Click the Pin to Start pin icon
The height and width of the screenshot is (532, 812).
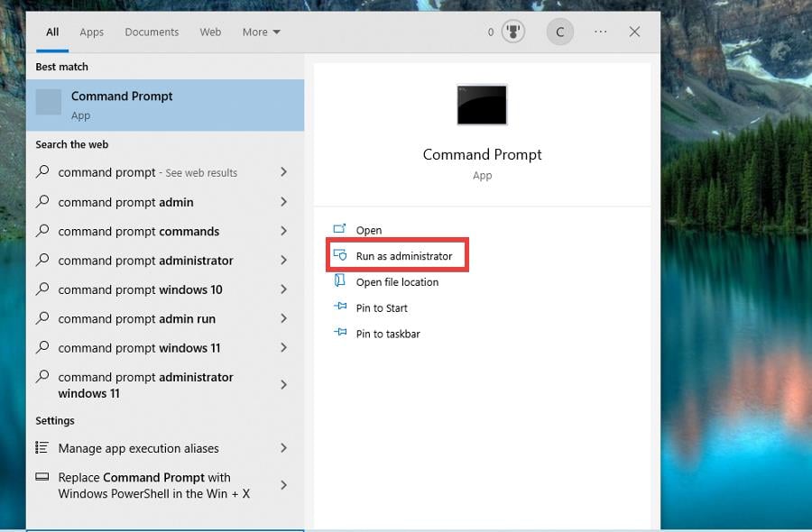[x=340, y=306]
